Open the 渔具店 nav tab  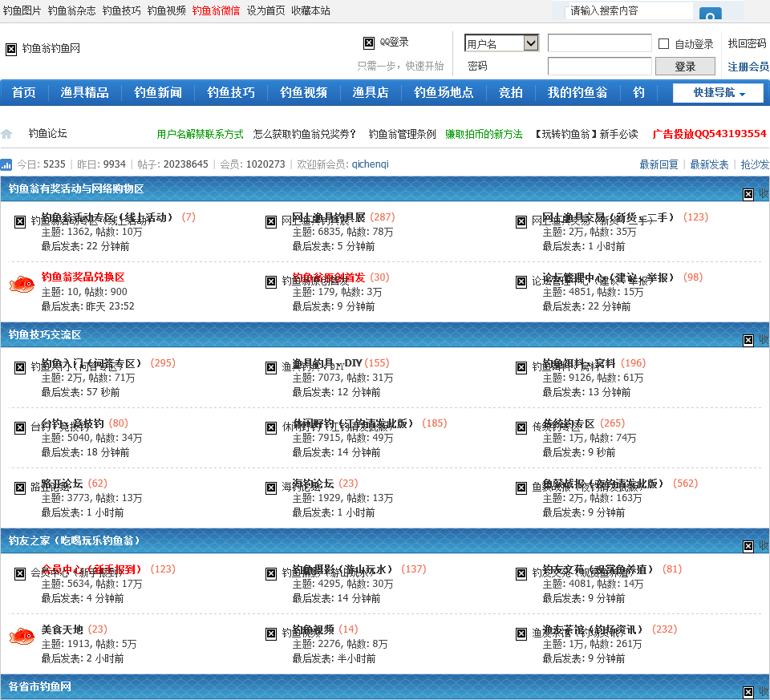click(371, 93)
